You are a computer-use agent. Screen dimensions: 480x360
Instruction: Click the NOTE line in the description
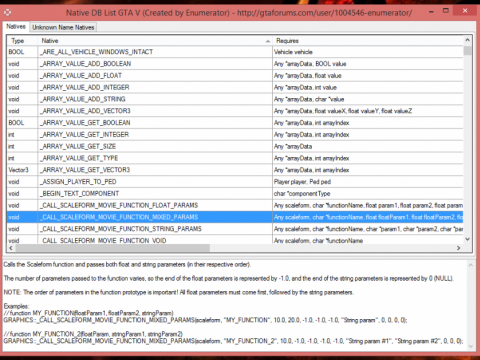click(178, 292)
